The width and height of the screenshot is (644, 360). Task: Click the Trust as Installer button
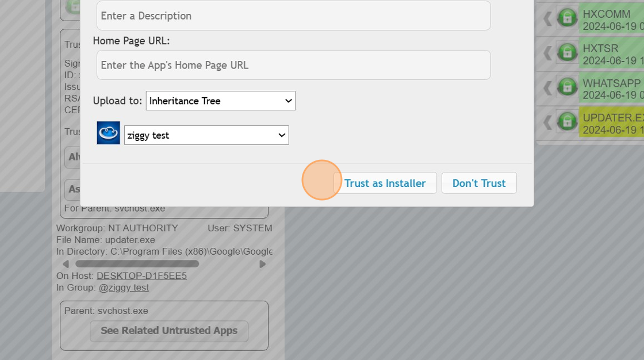coord(386,183)
